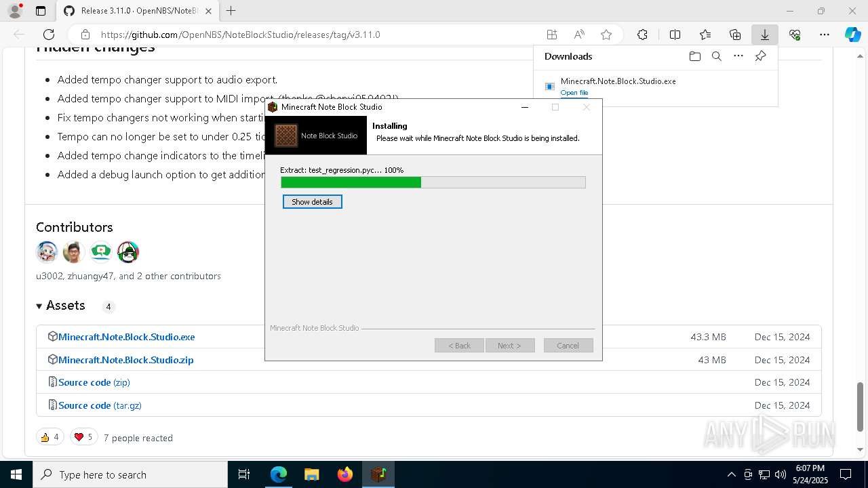Open File Explorer from taskbar
Image resolution: width=868 pixels, height=488 pixels.
tap(311, 474)
